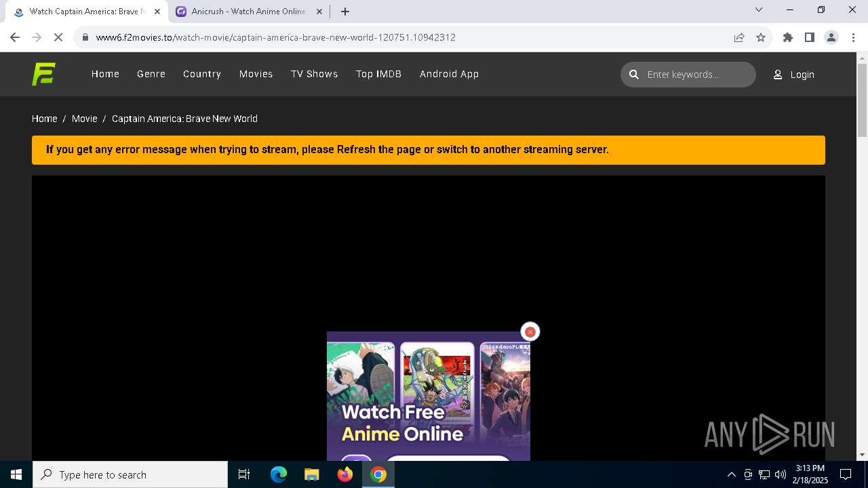The width and height of the screenshot is (868, 488).
Task: Click the Chrome taskbar icon
Action: (378, 474)
